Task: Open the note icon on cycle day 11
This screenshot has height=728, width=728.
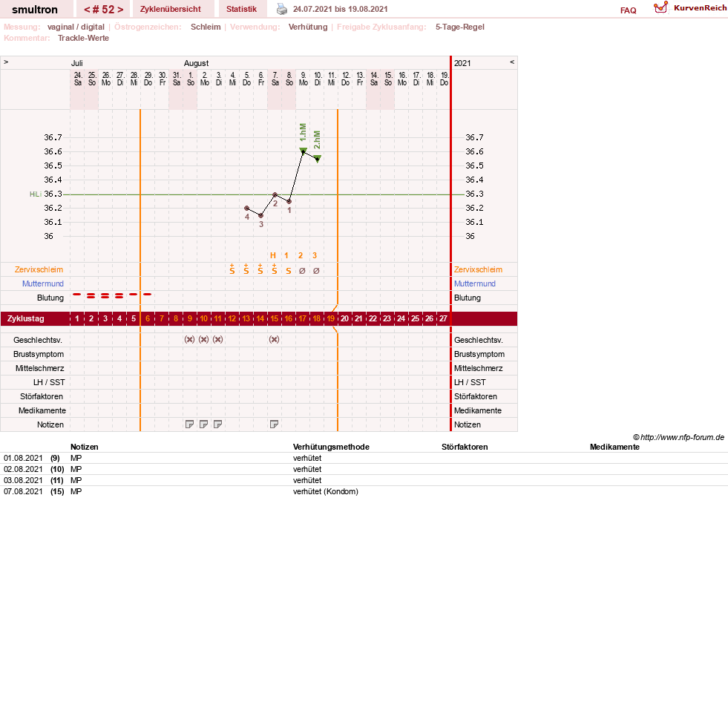Action: point(217,424)
